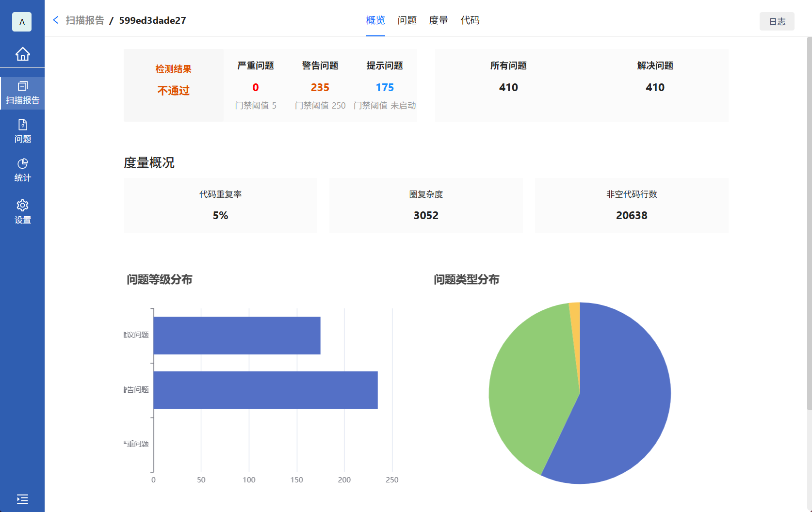Click the 问题类型分布 chart title
The image size is (812, 512).
coord(466,280)
